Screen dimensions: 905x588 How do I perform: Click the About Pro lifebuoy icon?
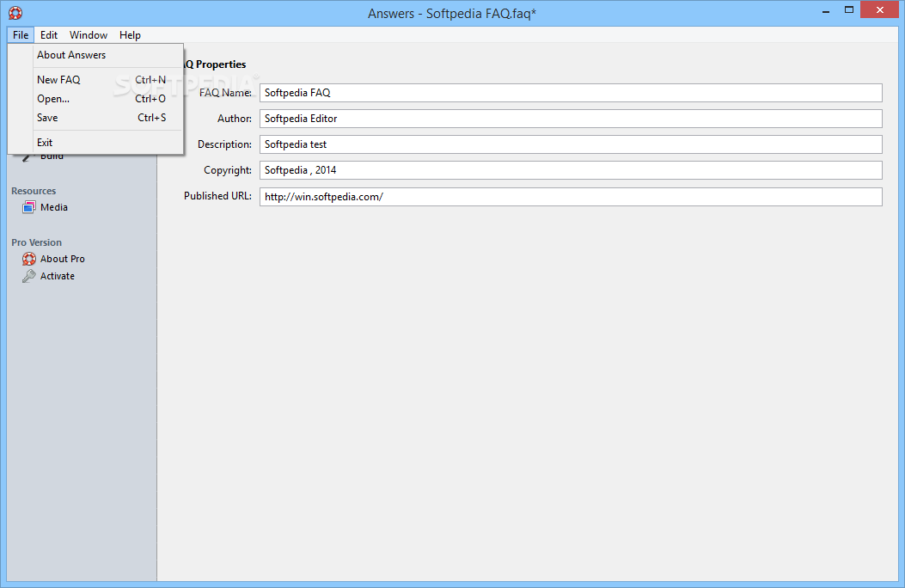[29, 259]
